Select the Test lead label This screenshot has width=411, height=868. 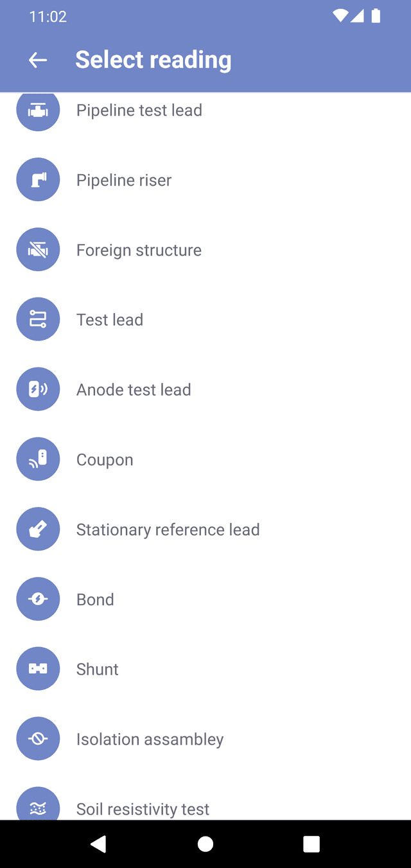pos(110,319)
